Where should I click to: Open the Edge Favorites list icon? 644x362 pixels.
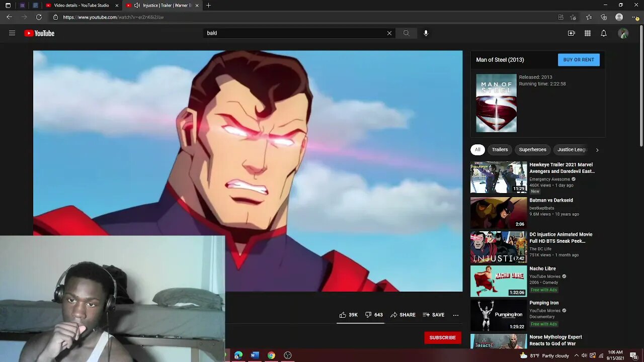(x=589, y=17)
